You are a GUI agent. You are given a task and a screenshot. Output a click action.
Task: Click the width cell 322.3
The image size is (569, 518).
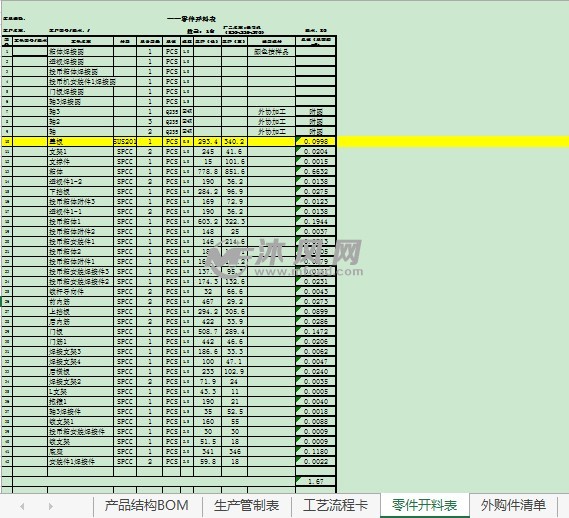[x=234, y=221]
